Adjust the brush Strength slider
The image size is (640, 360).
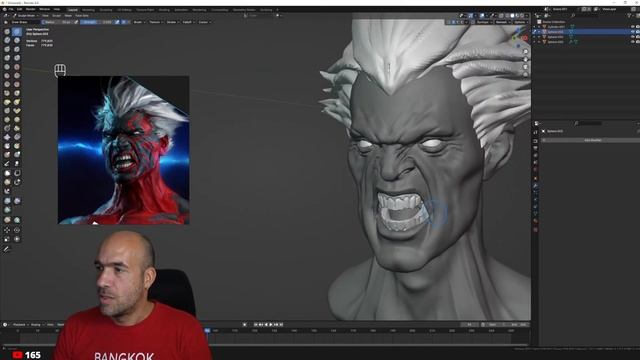[x=96, y=22]
